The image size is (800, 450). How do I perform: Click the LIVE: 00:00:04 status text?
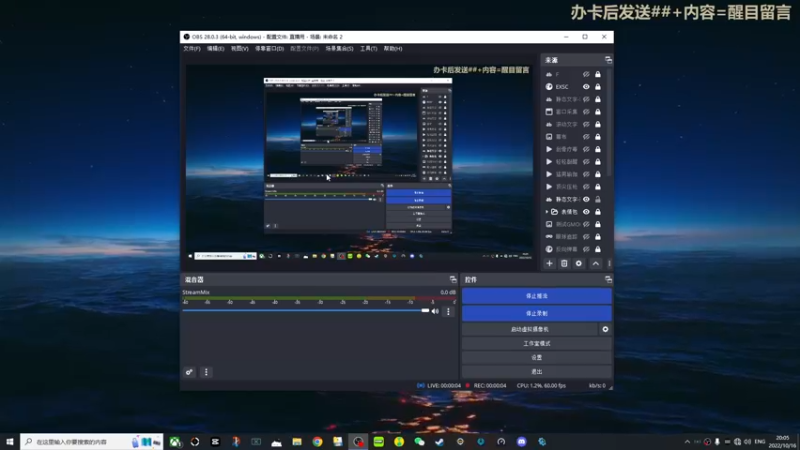[444, 385]
